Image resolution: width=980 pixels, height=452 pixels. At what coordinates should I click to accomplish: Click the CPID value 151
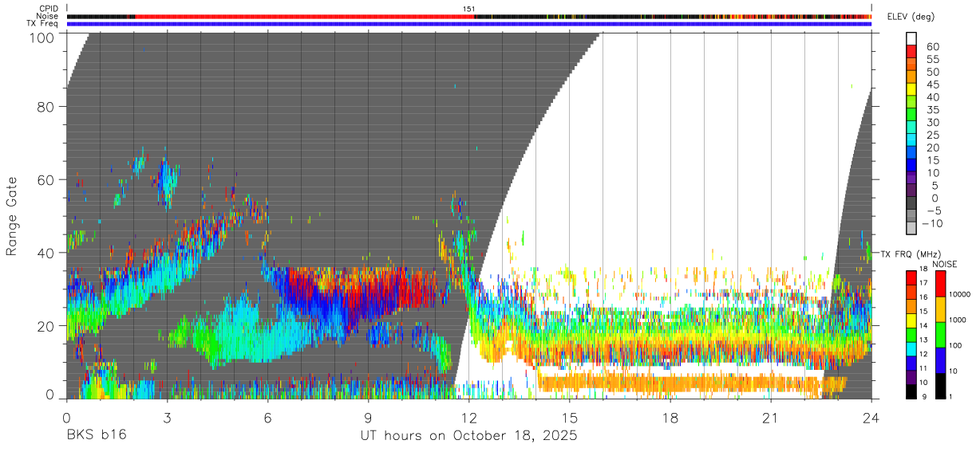click(x=469, y=9)
